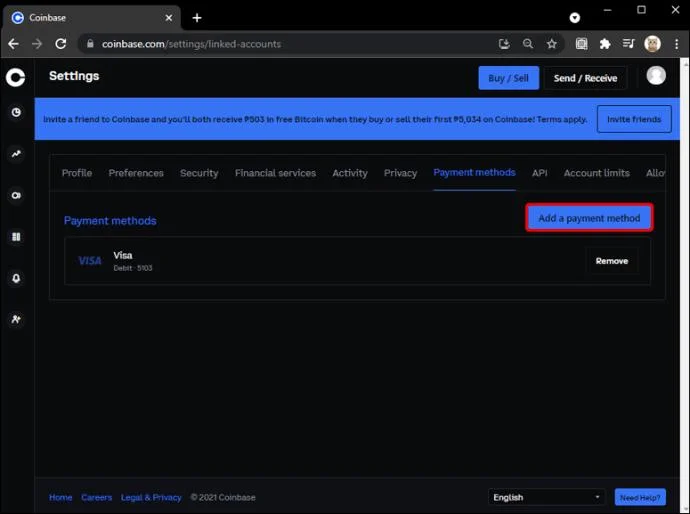Open the Legal & Privacy footer link
Image resolution: width=690 pixels, height=514 pixels.
151,498
